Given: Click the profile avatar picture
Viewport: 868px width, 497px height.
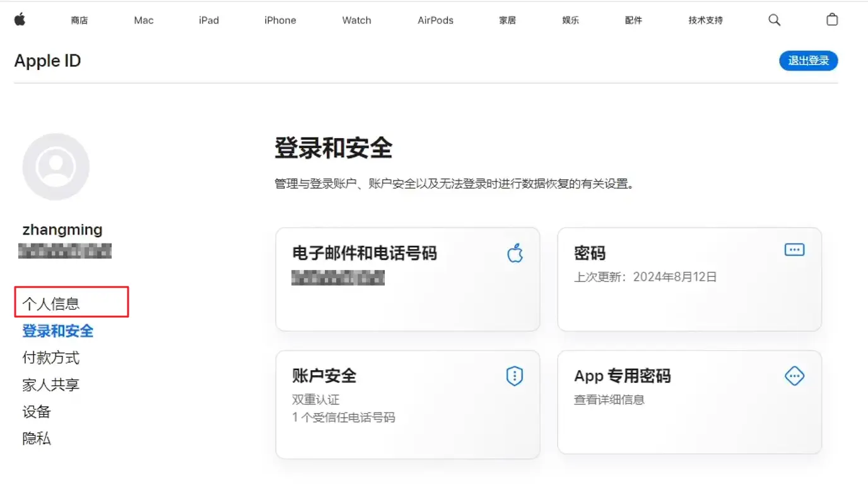Looking at the screenshot, I should pos(56,167).
